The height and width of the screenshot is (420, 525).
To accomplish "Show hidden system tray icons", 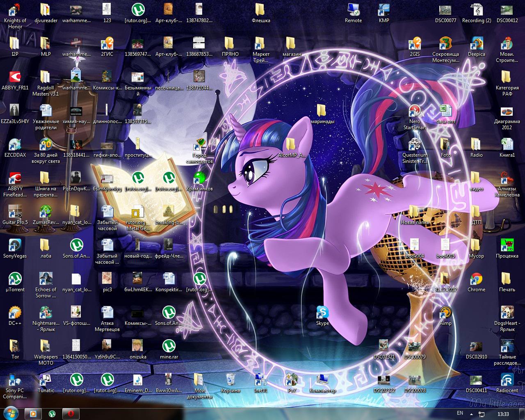I will click(x=472, y=414).
